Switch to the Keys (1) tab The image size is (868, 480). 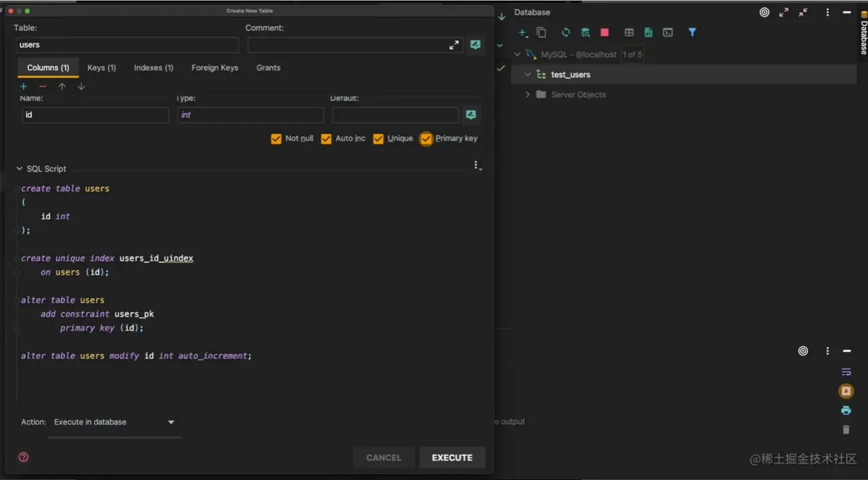[x=102, y=68]
